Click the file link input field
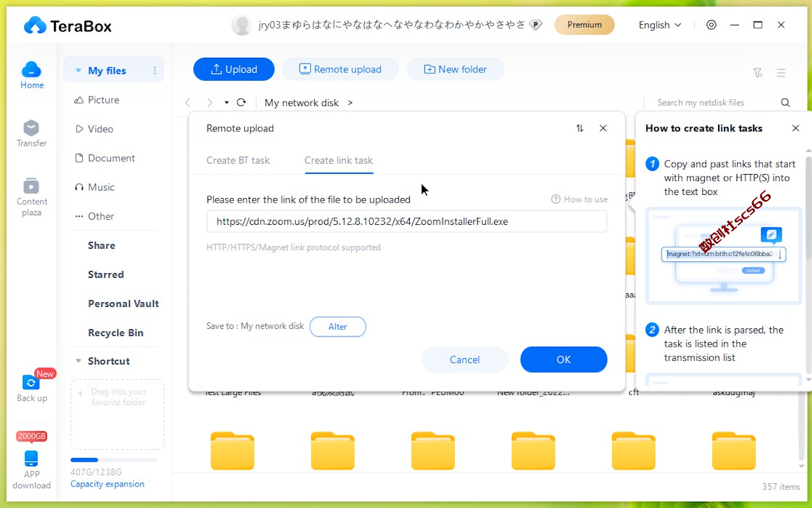This screenshot has height=508, width=812. [407, 222]
